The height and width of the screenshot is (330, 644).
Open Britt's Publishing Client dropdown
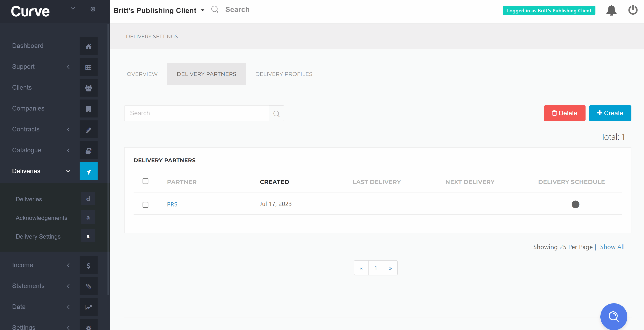[x=159, y=11]
